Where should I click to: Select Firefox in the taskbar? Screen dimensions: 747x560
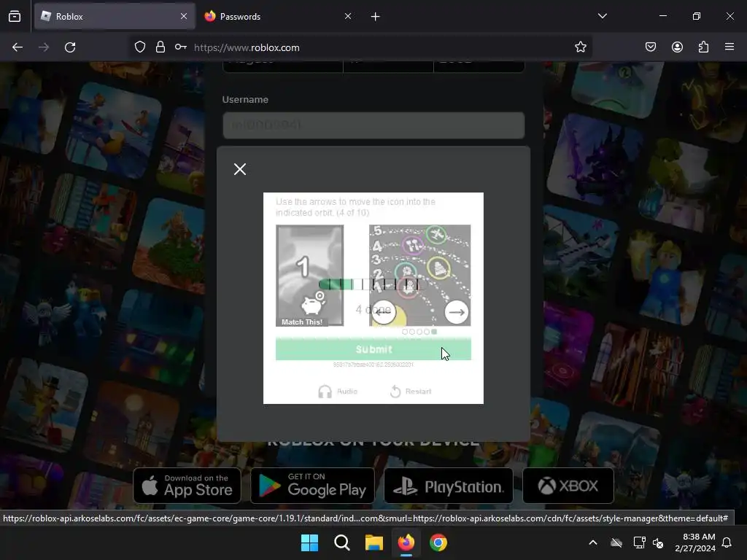click(406, 542)
